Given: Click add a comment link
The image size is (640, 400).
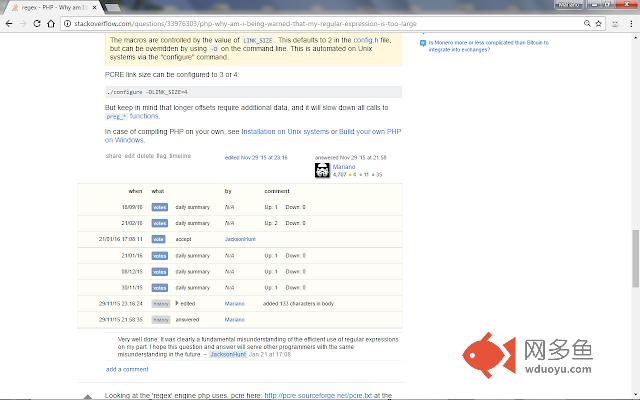Looking at the screenshot, I should click(x=127, y=369).
